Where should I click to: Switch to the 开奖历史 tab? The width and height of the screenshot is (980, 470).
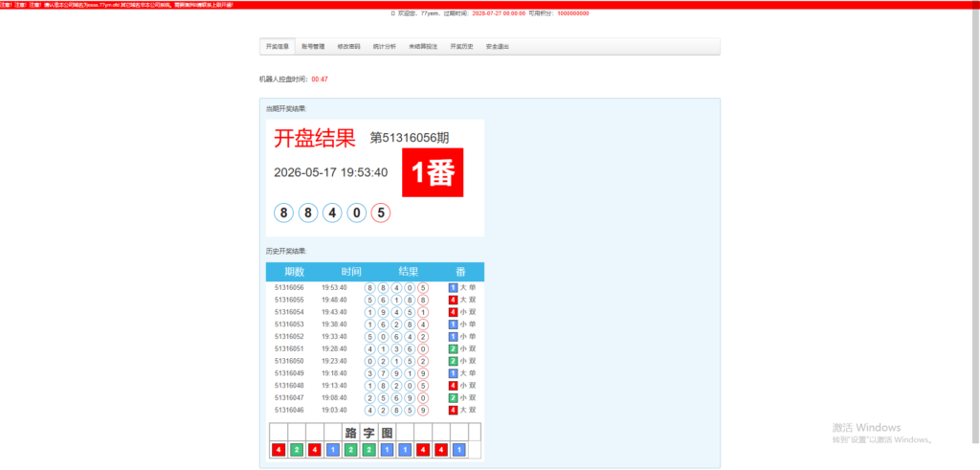pyautogui.click(x=462, y=46)
